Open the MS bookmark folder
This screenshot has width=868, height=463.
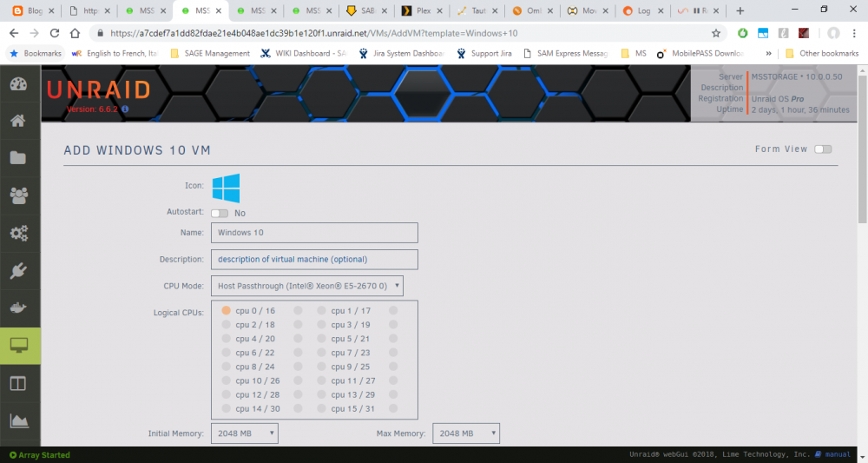[634, 53]
